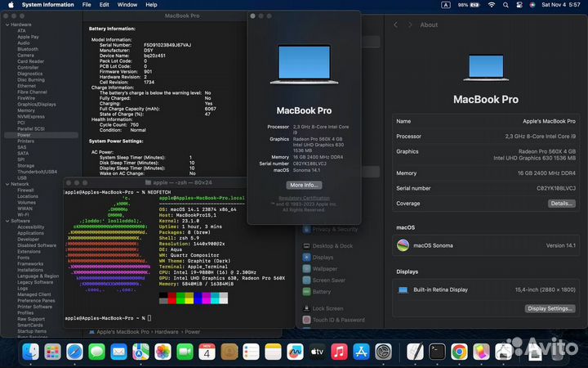Open Maps from the Dock
The image size is (588, 368).
[140, 352]
